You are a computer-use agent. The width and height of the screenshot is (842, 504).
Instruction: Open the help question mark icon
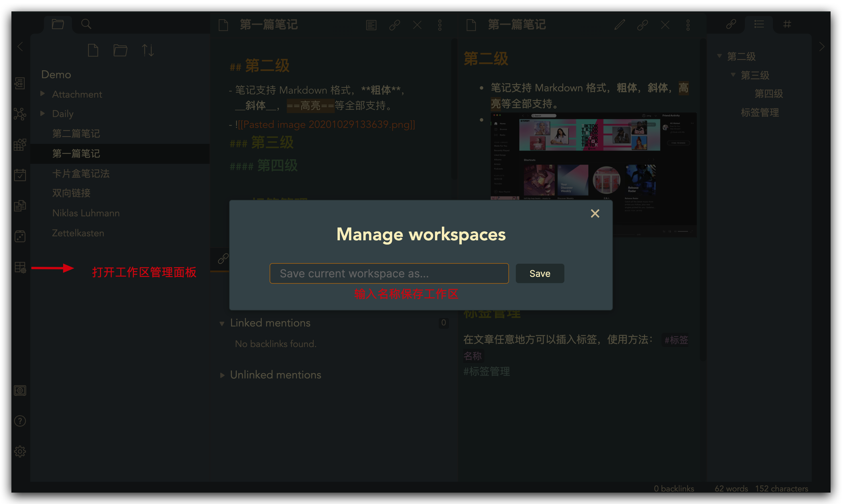[x=20, y=421]
